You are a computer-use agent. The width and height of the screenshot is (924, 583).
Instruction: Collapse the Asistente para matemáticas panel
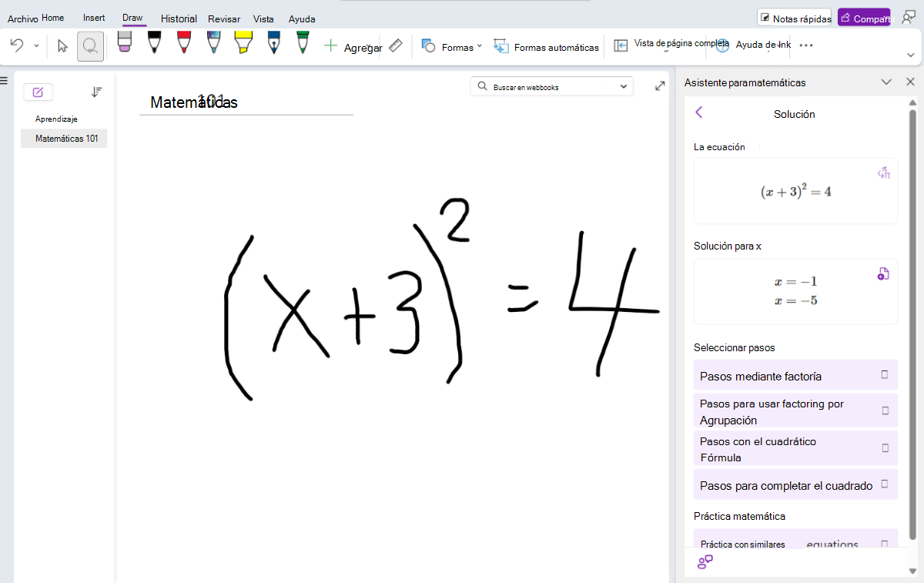click(x=886, y=81)
